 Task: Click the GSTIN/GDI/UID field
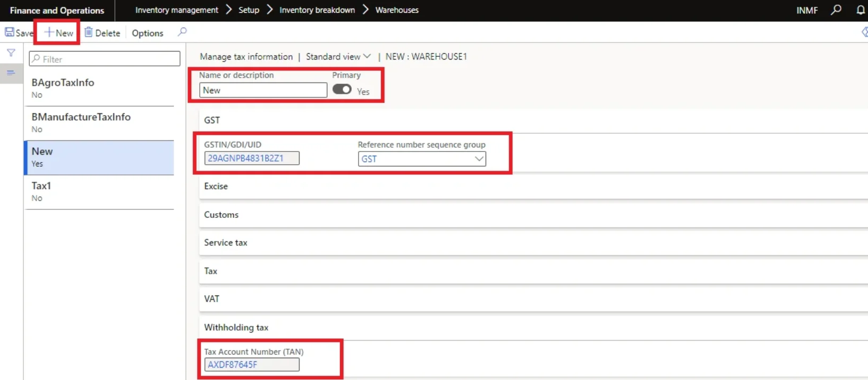252,158
